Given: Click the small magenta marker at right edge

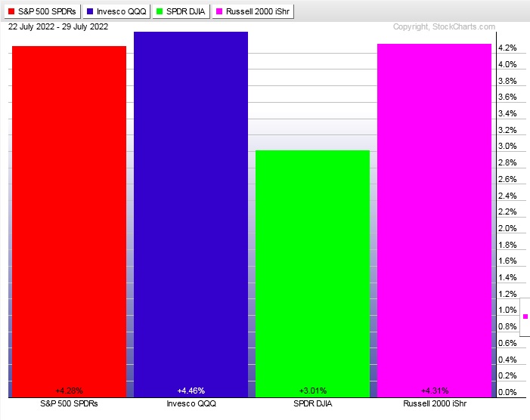Looking at the screenshot, I should pyautogui.click(x=525, y=317).
